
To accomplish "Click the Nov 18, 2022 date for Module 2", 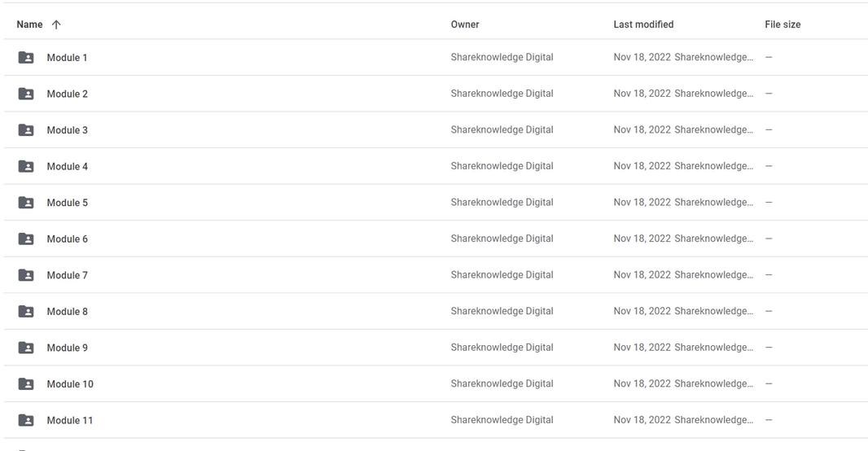I will tap(642, 94).
